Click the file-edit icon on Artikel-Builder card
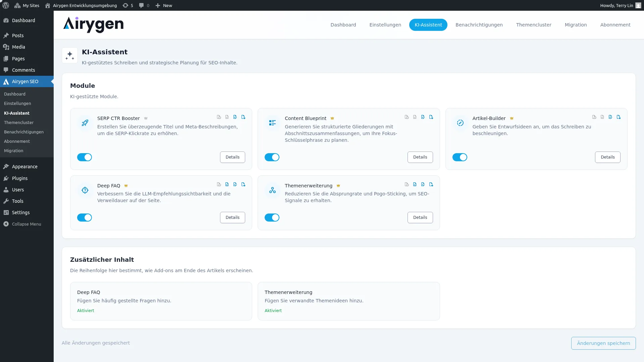This screenshot has width=644, height=362. pos(610,117)
